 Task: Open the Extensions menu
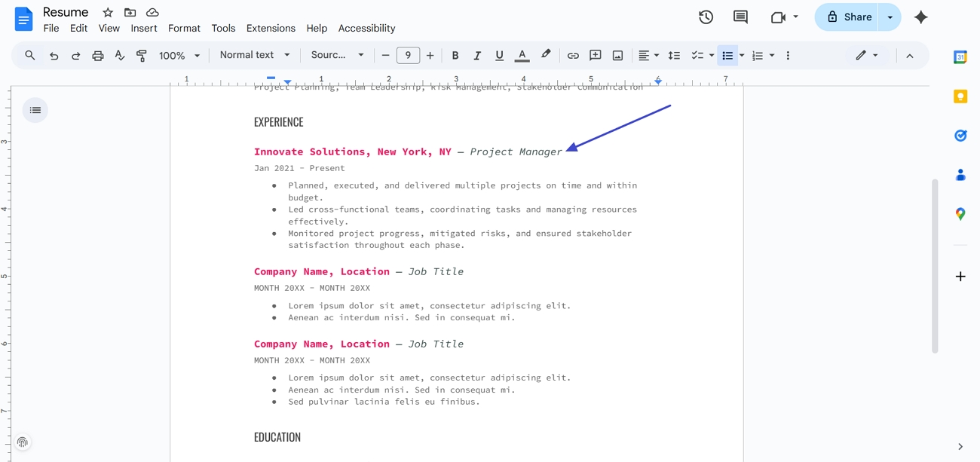coord(271,28)
